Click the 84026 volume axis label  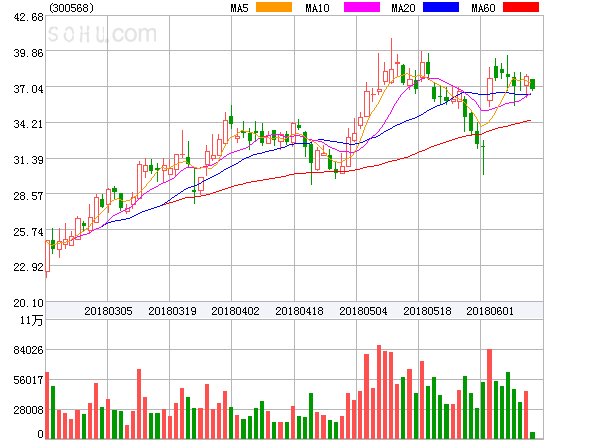(x=28, y=350)
